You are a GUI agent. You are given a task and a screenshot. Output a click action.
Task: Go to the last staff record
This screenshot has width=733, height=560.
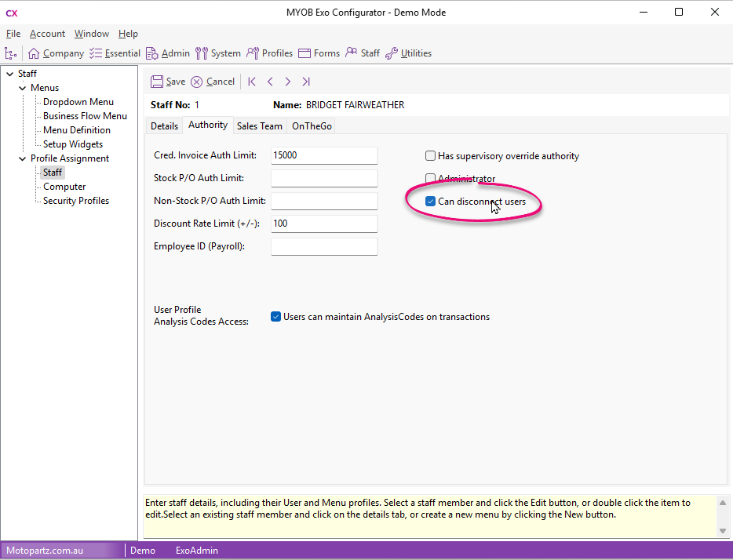306,82
